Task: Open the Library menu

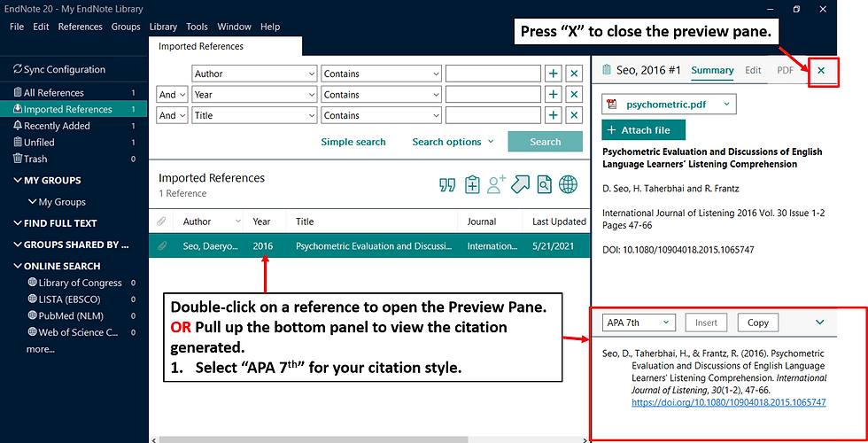Action: (x=163, y=27)
